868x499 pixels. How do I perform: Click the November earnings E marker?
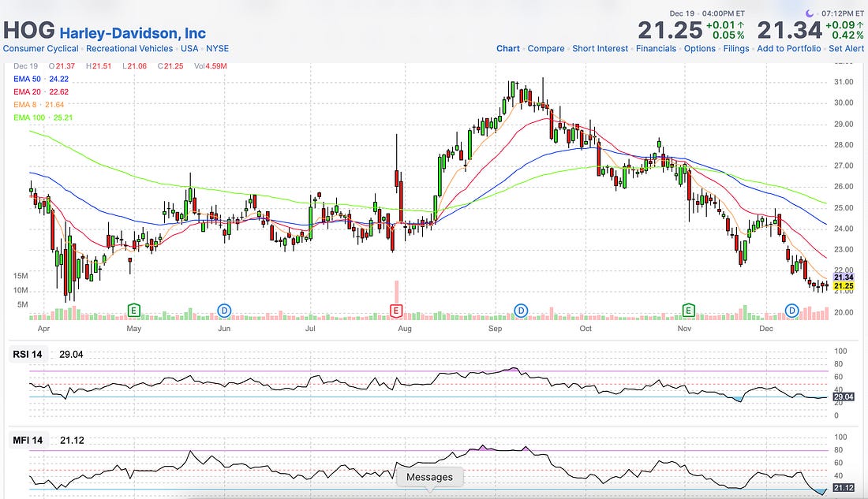(x=688, y=311)
